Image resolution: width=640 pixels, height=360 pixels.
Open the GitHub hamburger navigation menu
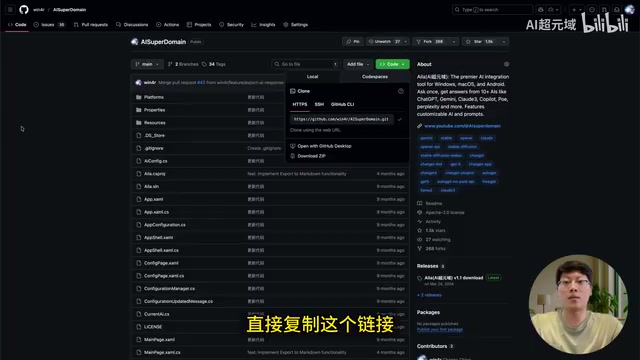click(x=10, y=9)
